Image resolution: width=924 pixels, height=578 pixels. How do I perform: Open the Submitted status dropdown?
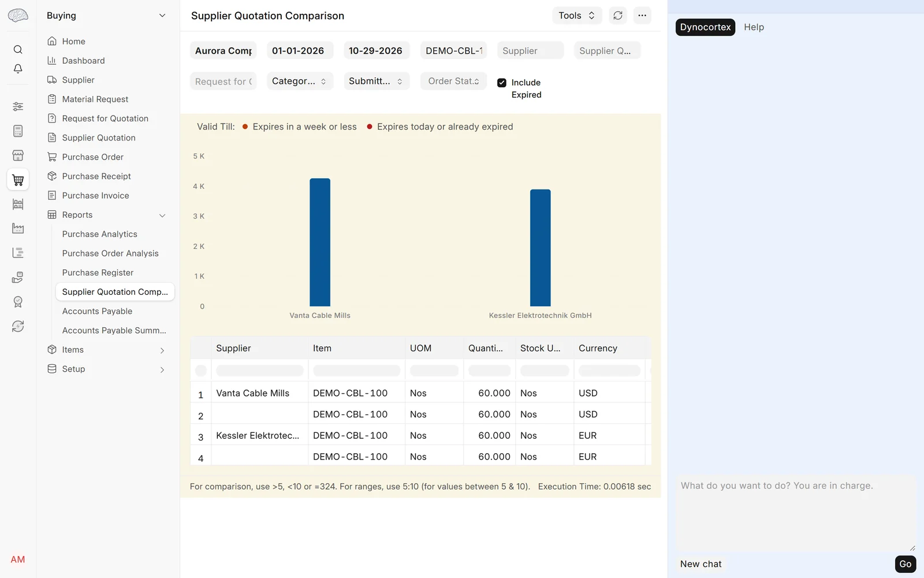point(377,81)
